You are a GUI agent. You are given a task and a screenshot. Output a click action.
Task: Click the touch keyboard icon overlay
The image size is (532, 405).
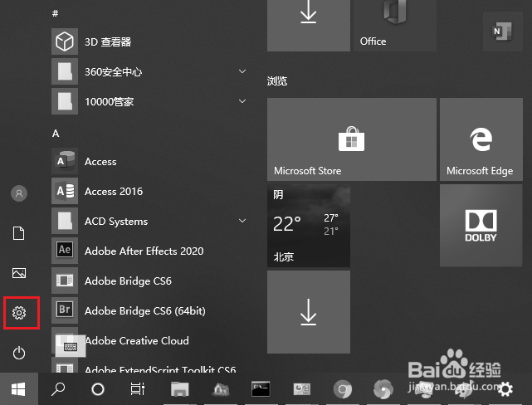pyautogui.click(x=71, y=346)
